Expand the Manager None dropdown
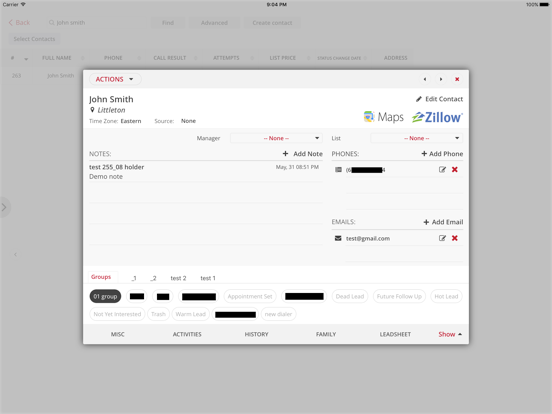 click(x=276, y=138)
